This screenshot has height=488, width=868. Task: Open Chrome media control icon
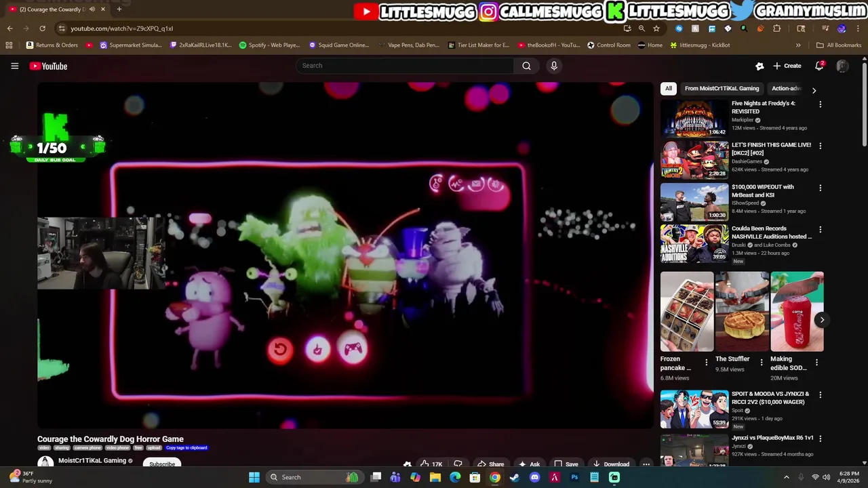click(825, 28)
